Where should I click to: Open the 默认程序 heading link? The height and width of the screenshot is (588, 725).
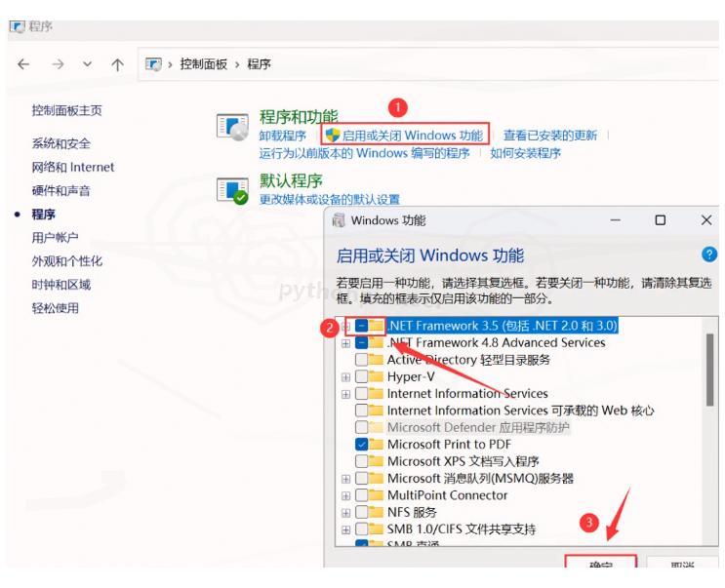point(291,180)
